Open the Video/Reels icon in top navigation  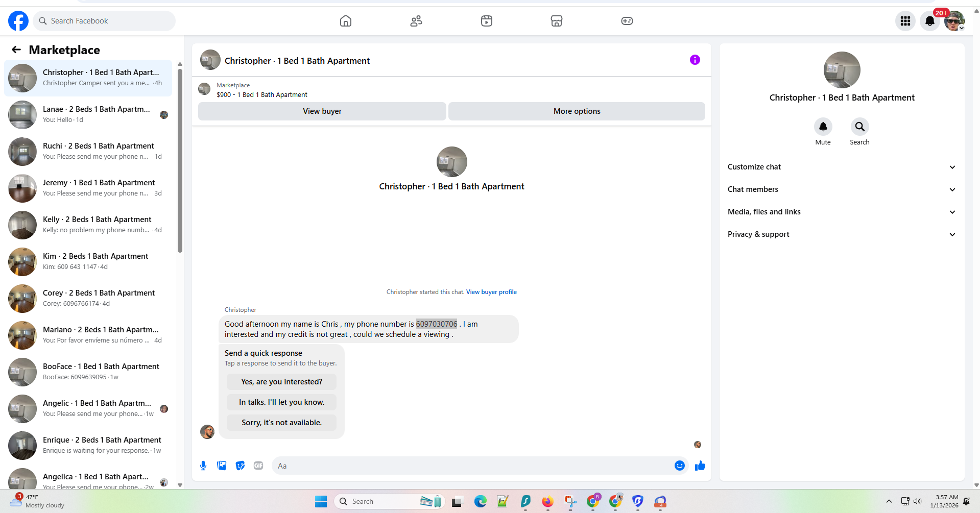(487, 21)
